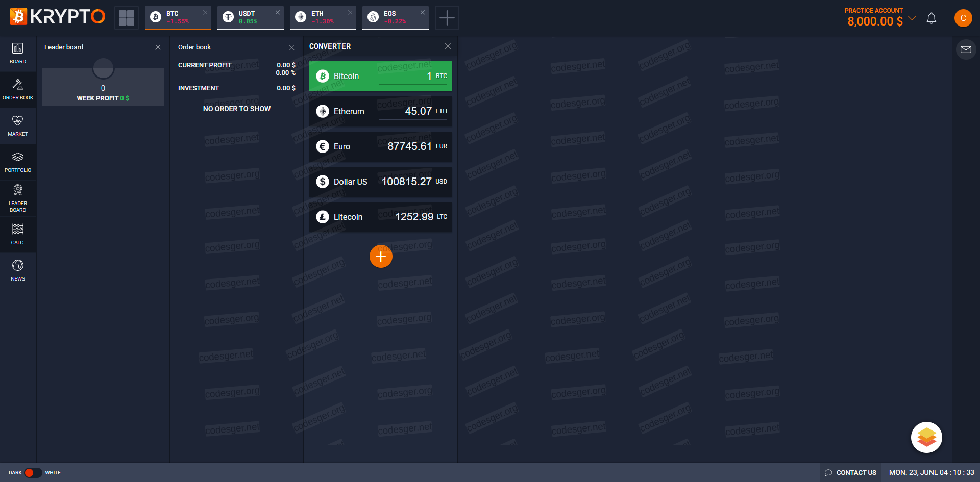Click the Current Profit label
This screenshot has width=980, height=482.
[x=205, y=65]
